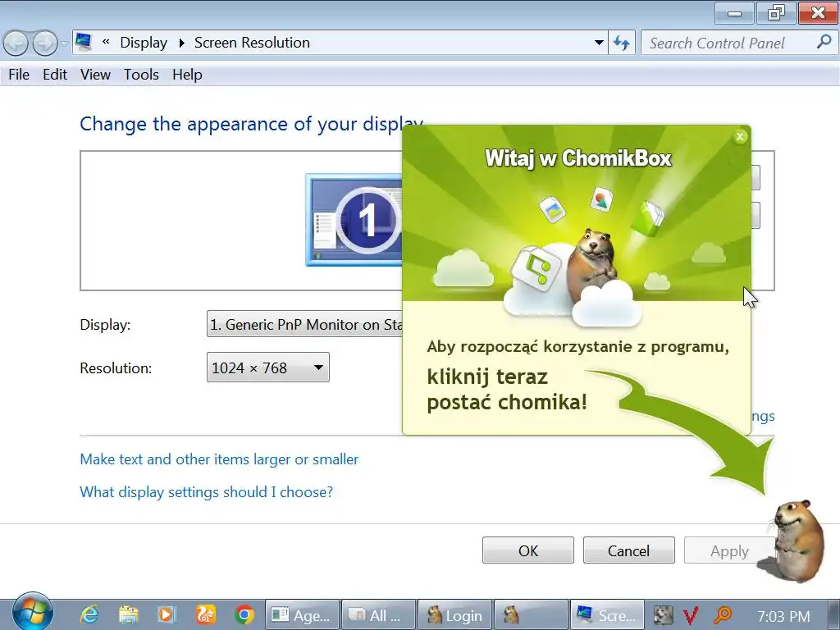840x630 pixels.
Task: Launch Windows Media Player from taskbar
Action: [x=167, y=615]
